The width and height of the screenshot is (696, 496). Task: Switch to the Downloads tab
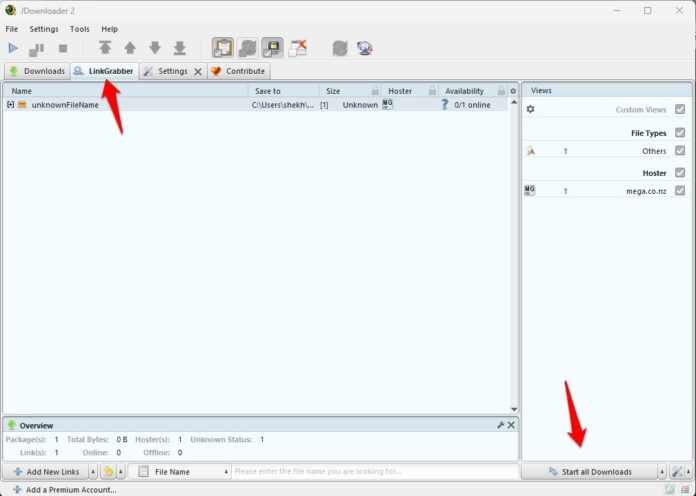tap(37, 71)
